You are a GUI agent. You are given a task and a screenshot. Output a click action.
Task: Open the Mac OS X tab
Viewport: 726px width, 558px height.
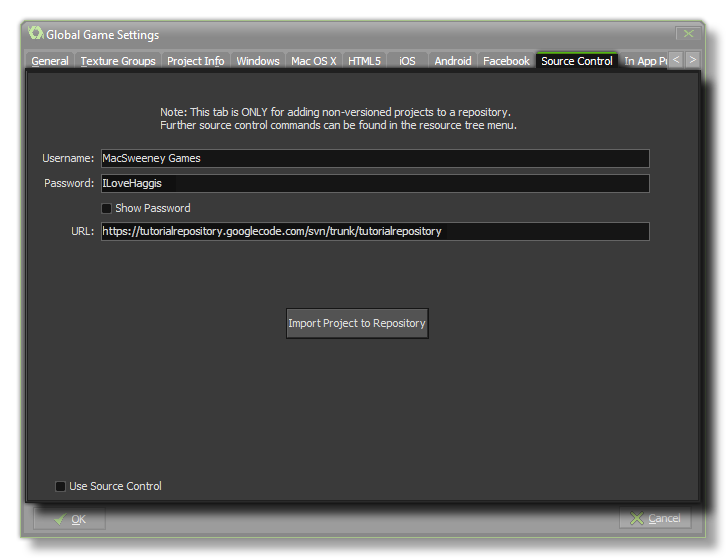coord(313,61)
